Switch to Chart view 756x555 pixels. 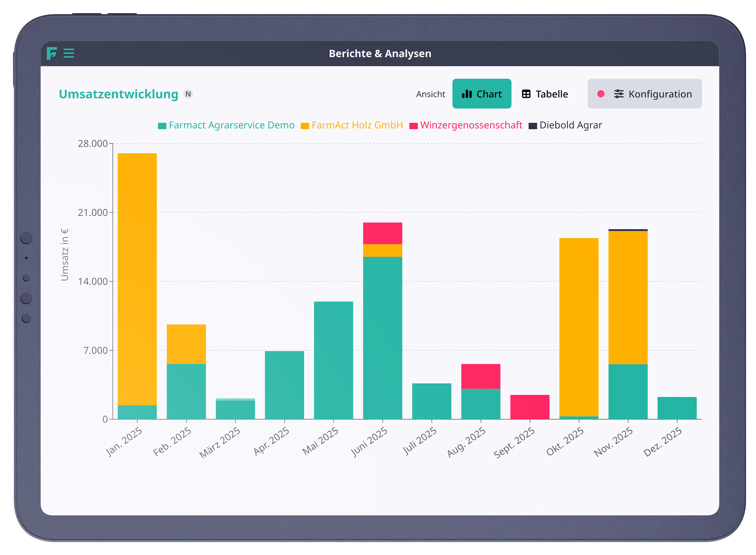click(481, 94)
